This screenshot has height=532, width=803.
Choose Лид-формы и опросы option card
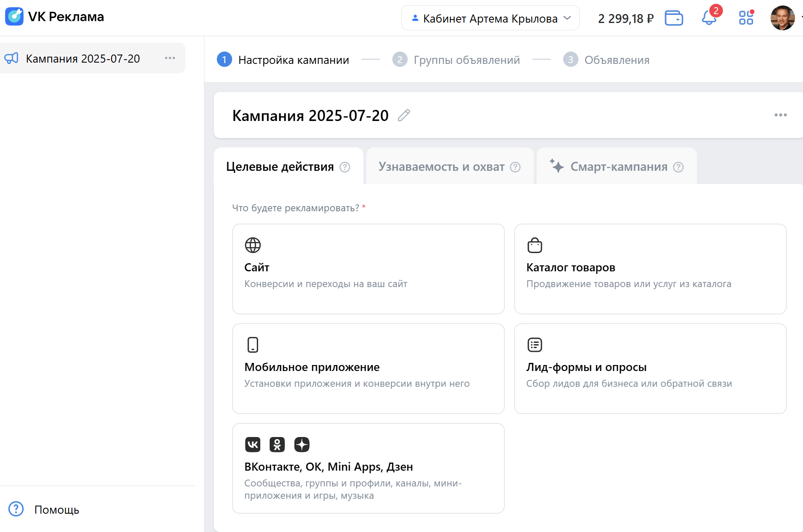click(650, 368)
